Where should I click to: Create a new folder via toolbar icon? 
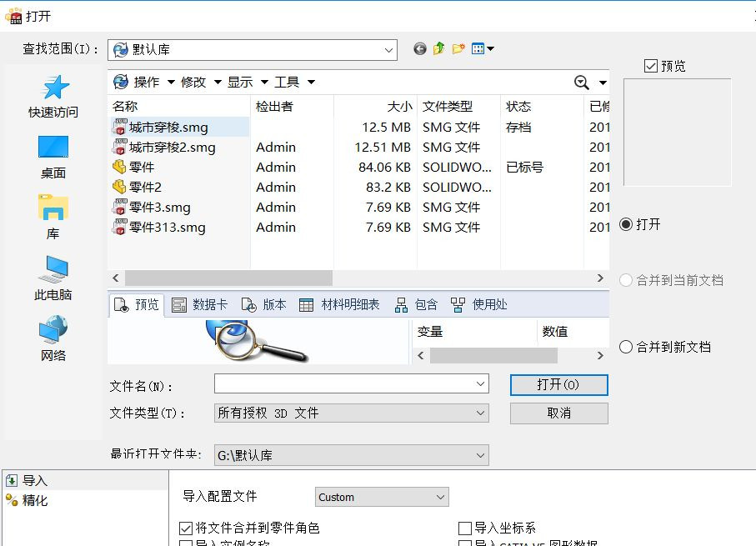click(458, 49)
